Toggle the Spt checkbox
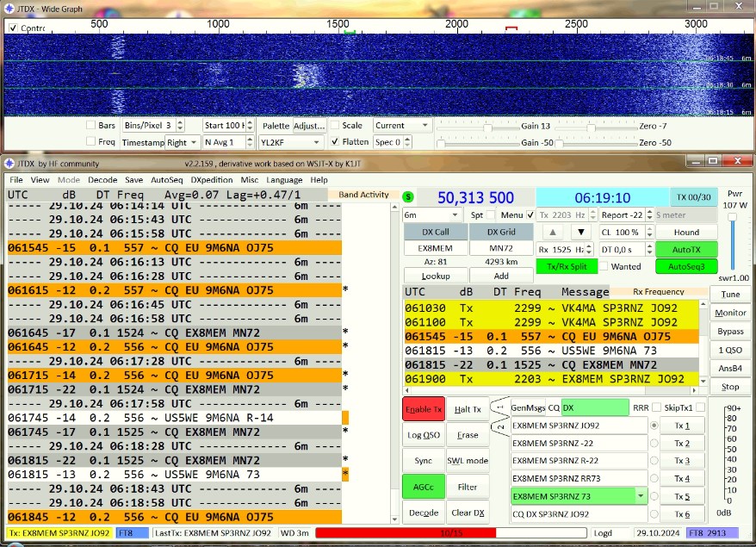Viewport: 756px width, 547px height. [x=491, y=214]
